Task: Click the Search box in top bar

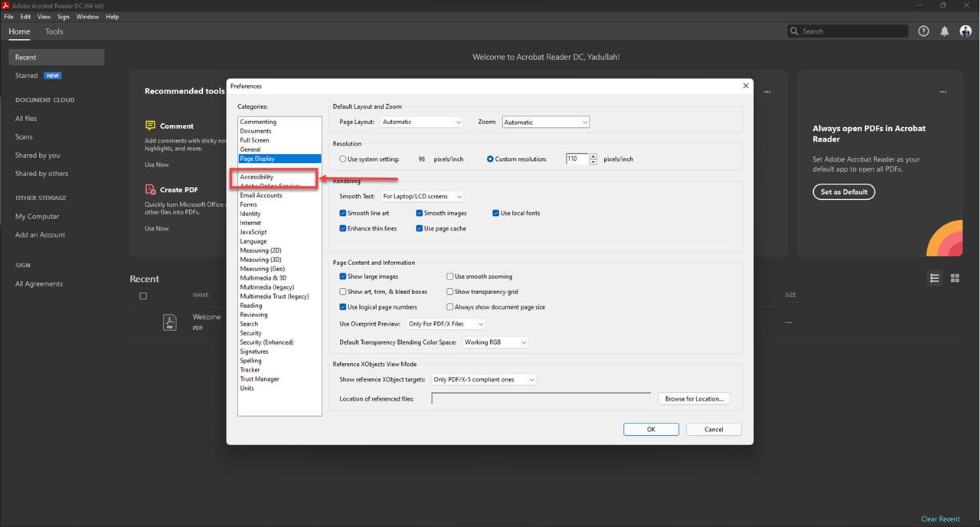Action: pos(848,31)
